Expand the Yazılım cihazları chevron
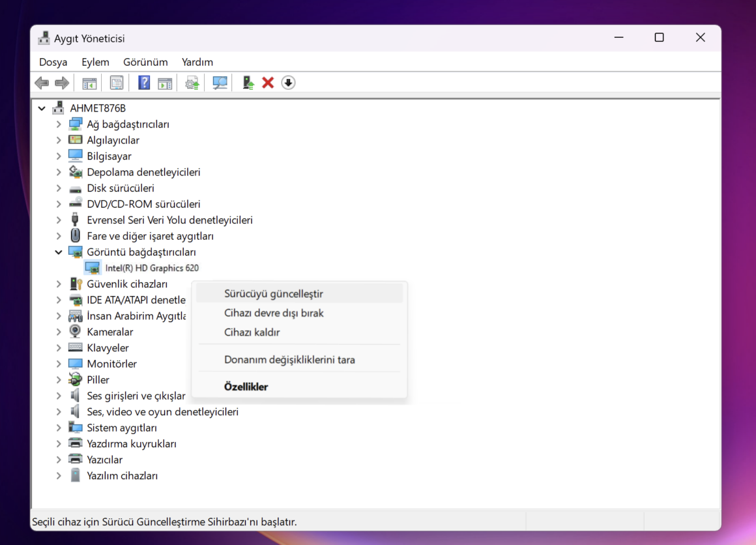 coord(59,475)
